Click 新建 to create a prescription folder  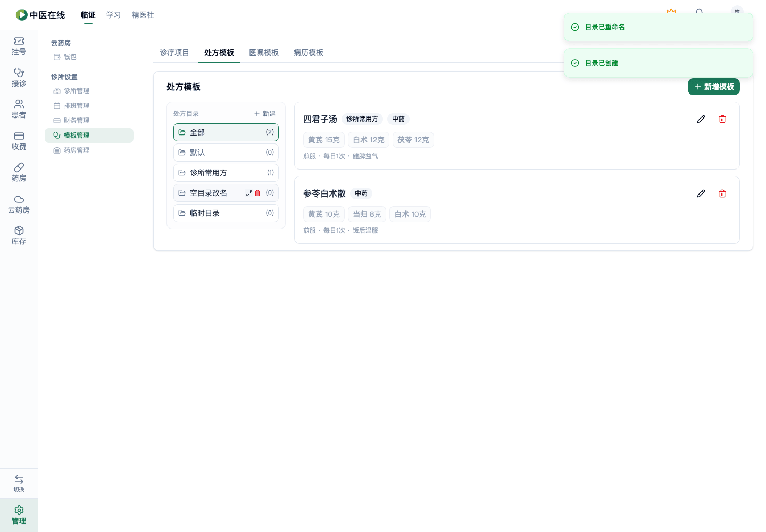tap(265, 114)
